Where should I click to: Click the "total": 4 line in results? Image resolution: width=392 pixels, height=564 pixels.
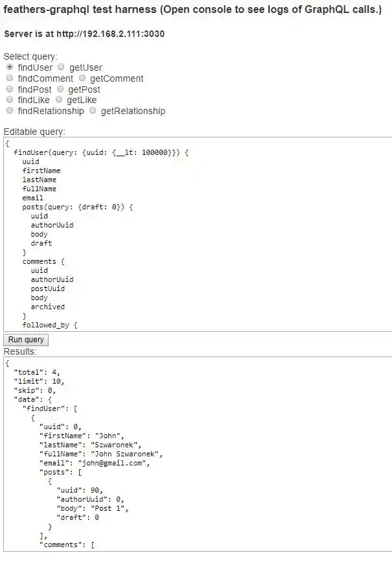(37, 372)
